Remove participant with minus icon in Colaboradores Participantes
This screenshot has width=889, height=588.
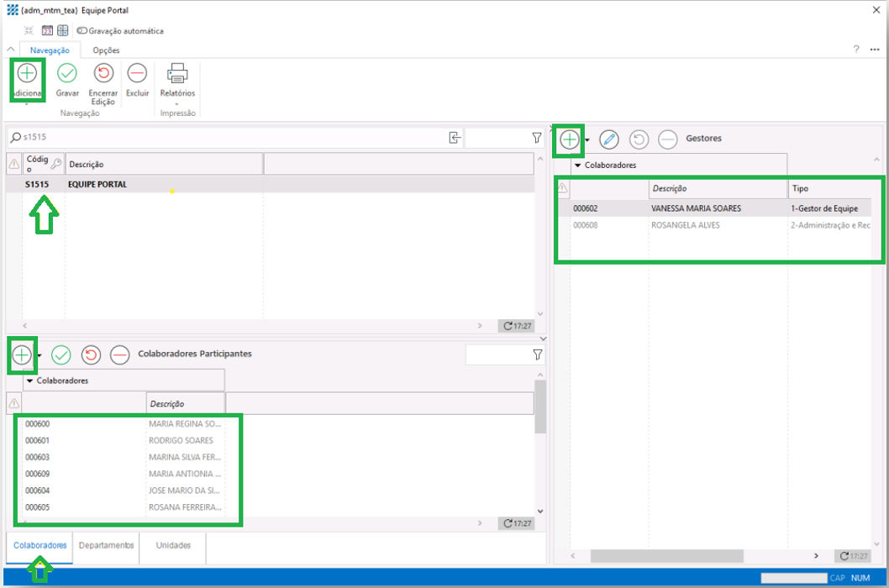click(x=120, y=354)
